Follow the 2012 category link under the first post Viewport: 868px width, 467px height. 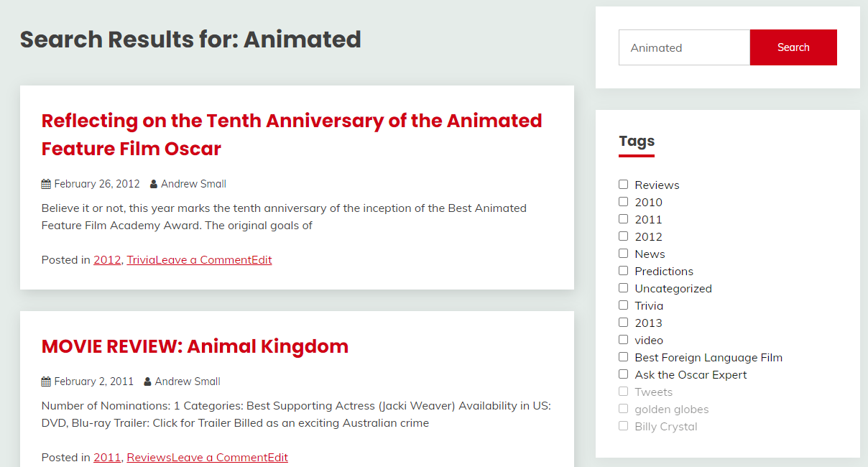[107, 260]
